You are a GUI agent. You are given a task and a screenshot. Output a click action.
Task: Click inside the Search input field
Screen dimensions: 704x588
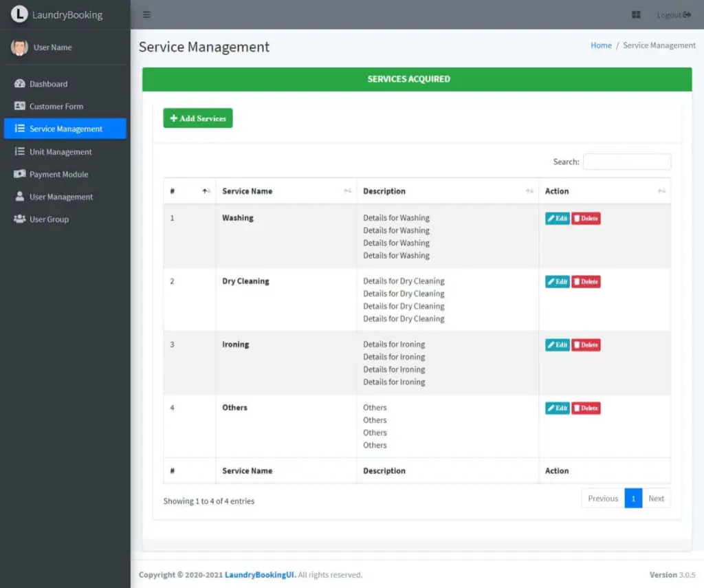click(626, 162)
